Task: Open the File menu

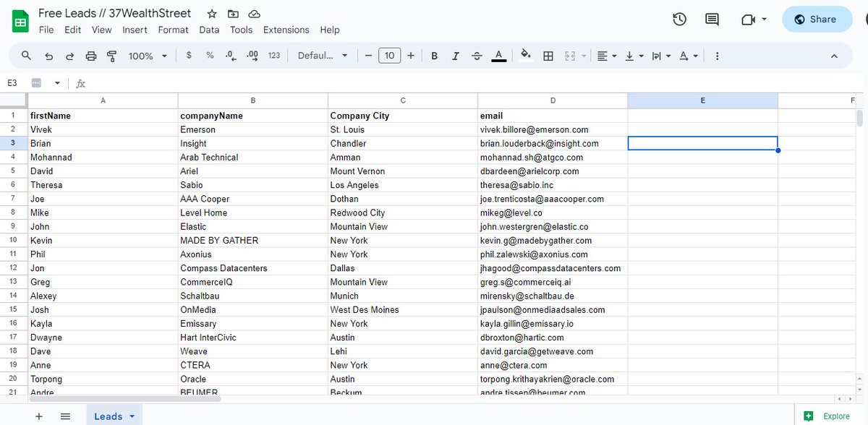Action: (x=46, y=30)
